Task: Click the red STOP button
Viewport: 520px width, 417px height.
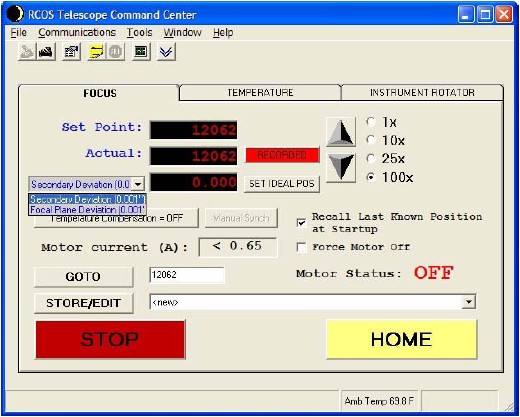Action: [x=110, y=340]
